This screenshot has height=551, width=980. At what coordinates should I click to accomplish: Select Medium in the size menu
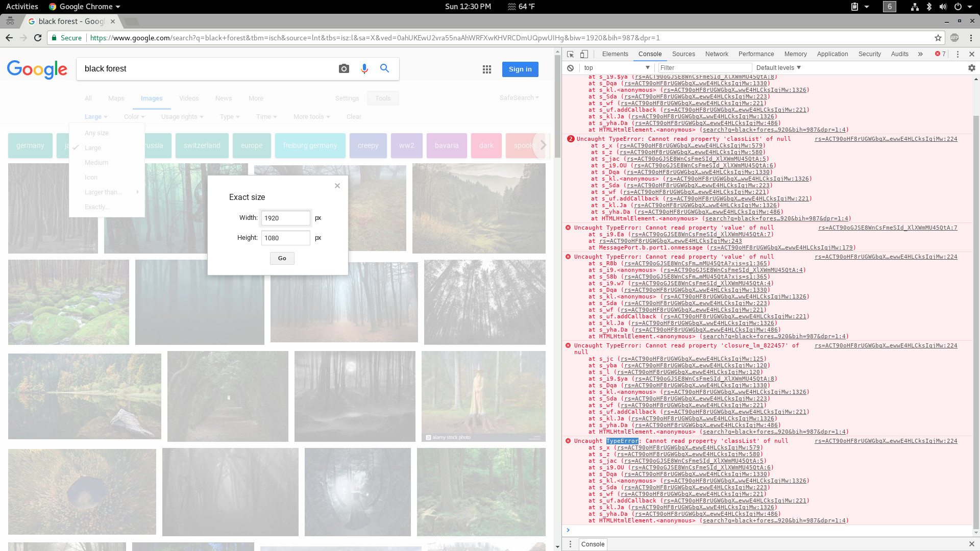[x=107, y=163]
